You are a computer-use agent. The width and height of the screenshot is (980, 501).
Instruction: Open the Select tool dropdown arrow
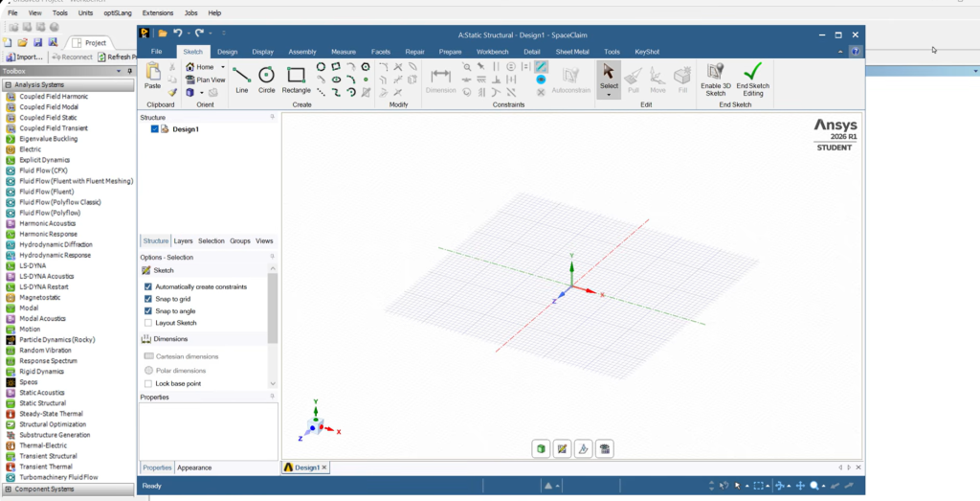pyautogui.click(x=609, y=96)
